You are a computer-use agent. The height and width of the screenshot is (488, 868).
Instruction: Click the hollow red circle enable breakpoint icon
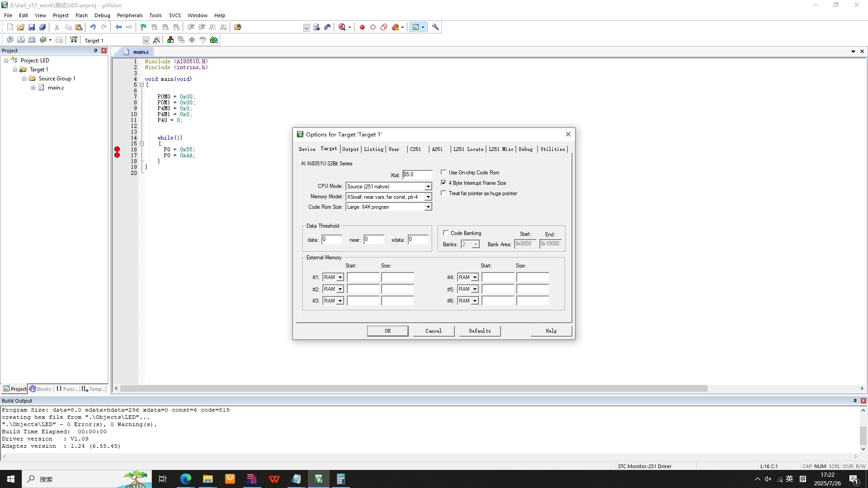pos(373,27)
